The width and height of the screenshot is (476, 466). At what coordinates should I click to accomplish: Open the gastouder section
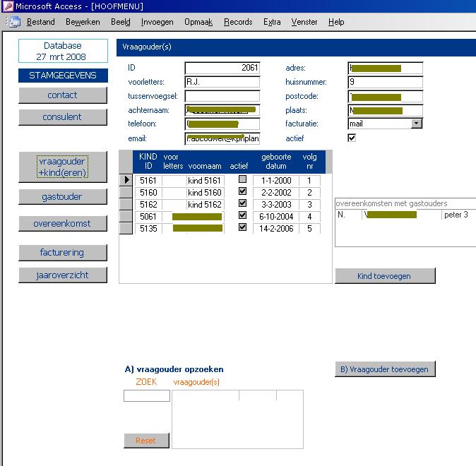63,196
